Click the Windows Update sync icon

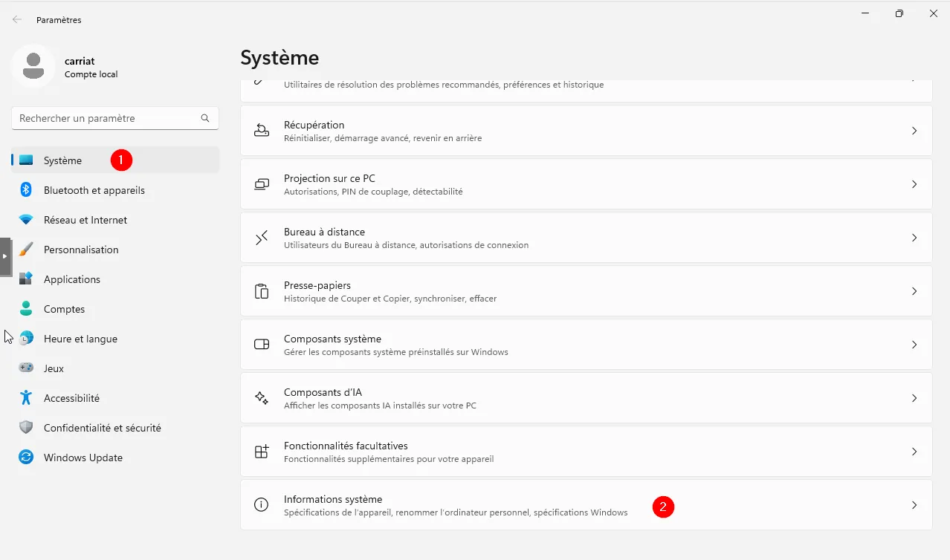coord(26,458)
